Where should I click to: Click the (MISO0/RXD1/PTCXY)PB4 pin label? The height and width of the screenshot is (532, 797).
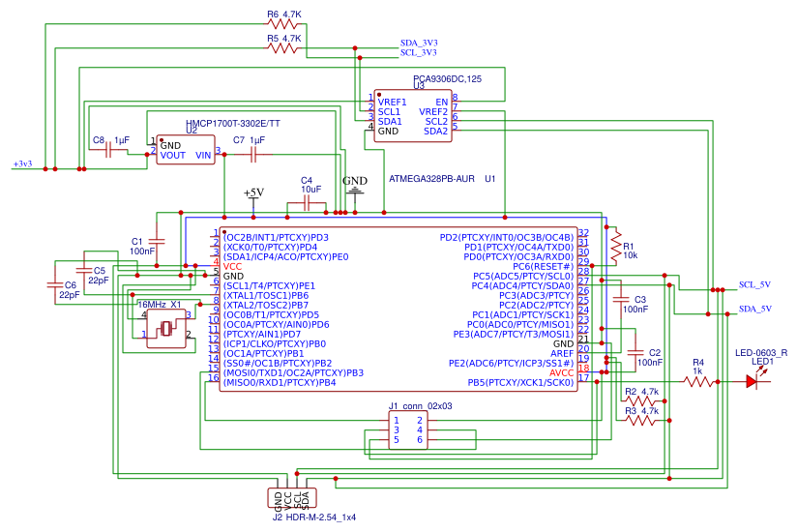coord(280,382)
